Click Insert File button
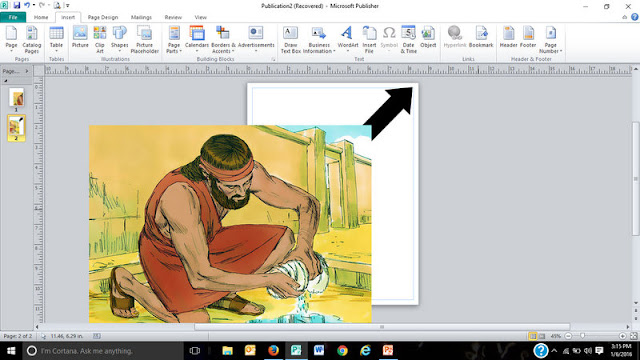 [x=369, y=39]
